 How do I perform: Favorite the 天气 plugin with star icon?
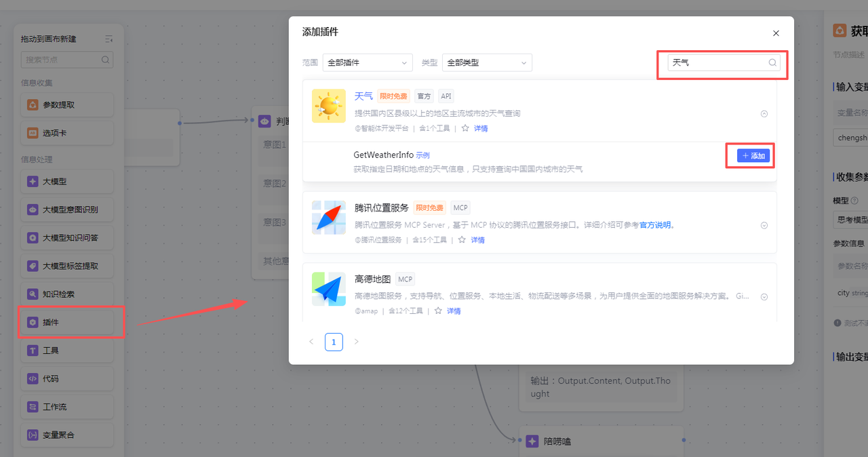click(x=465, y=128)
